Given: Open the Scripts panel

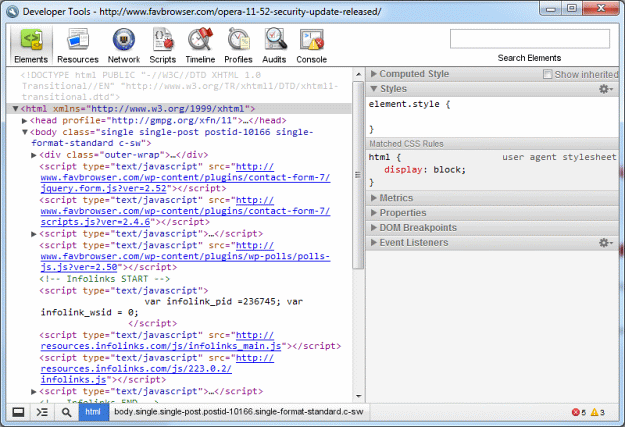Looking at the screenshot, I should (162, 45).
